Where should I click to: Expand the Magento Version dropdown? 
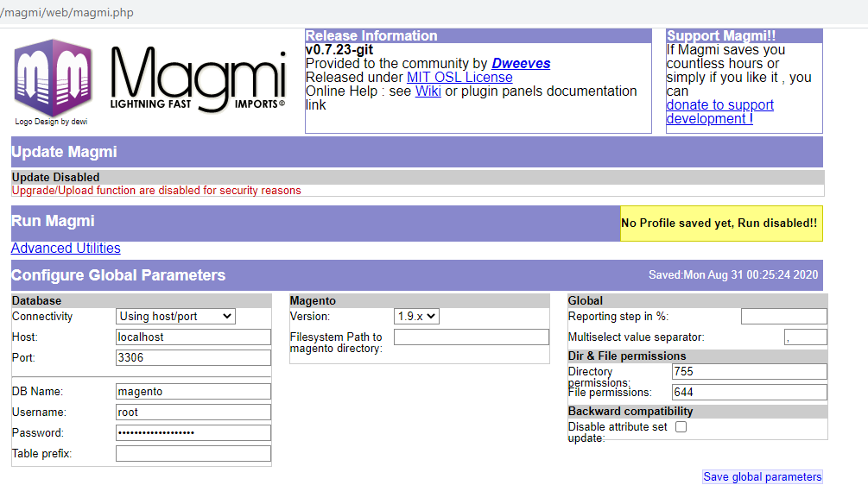click(416, 317)
